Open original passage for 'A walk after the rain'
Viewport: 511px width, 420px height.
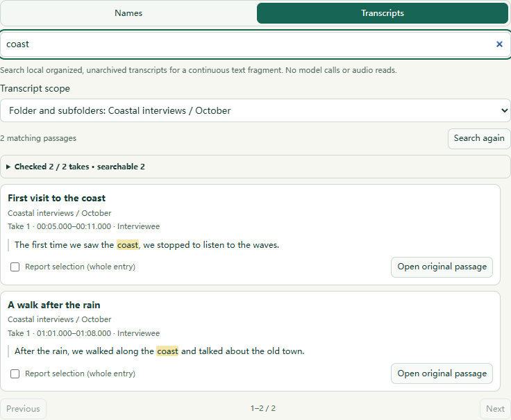click(x=442, y=373)
